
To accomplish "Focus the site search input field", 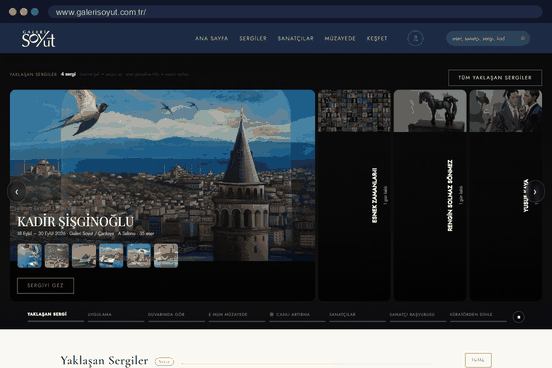I will point(488,38).
